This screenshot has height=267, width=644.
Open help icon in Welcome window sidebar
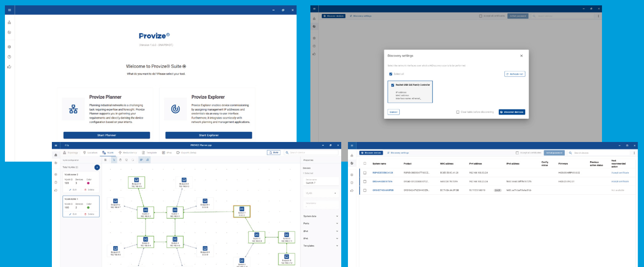pos(9,57)
